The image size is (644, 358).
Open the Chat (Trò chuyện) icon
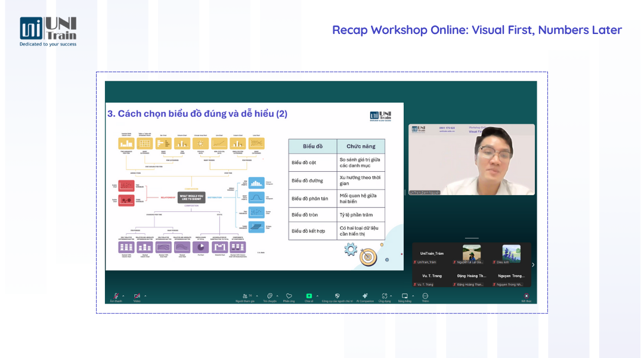(x=270, y=296)
